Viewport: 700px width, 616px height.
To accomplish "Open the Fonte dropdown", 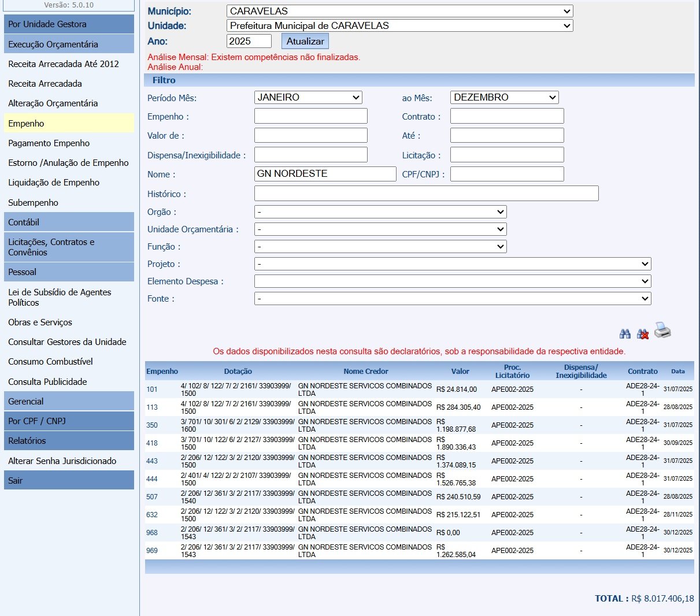I will click(452, 299).
